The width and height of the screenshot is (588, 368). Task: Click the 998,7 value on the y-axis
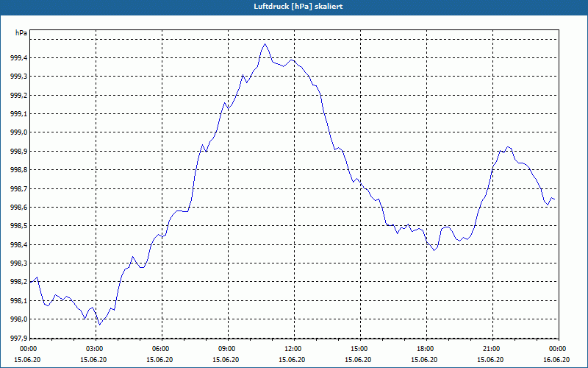tap(19, 188)
